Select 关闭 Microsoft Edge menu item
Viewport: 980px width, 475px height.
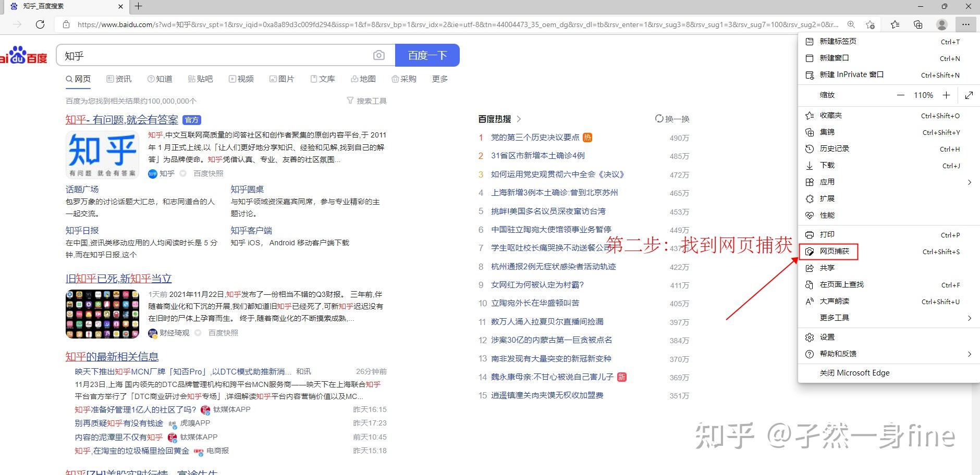889,373
